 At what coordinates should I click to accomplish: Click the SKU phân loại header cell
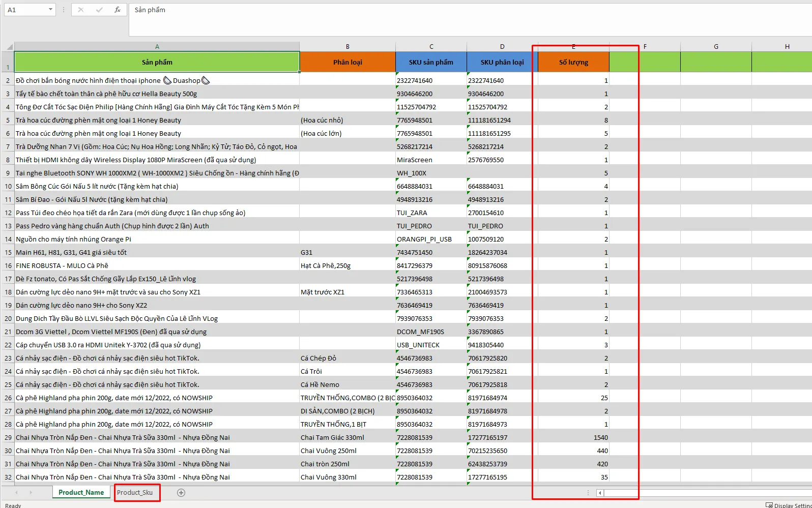502,62
